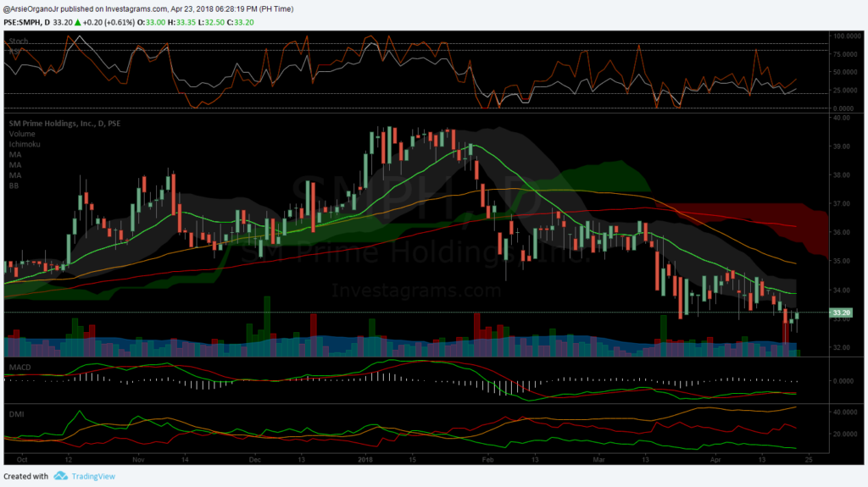Click the 100.0000 level on Stoch axis
868x487 pixels.
(848, 36)
